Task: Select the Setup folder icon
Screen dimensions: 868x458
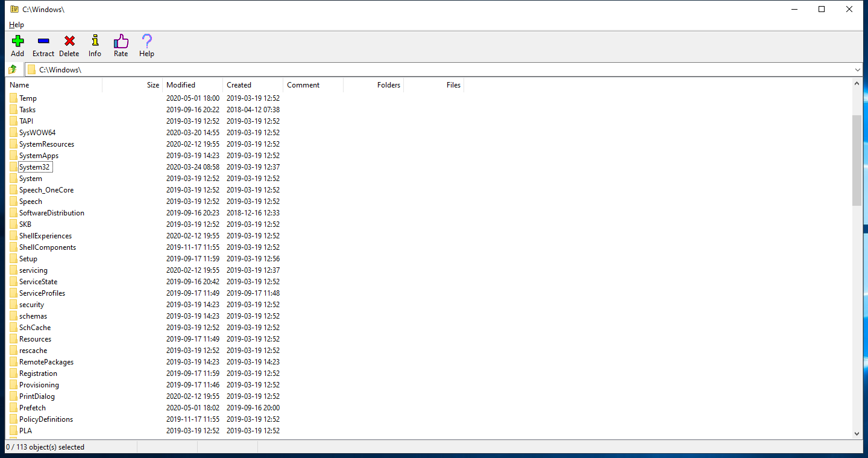Action: tap(13, 258)
